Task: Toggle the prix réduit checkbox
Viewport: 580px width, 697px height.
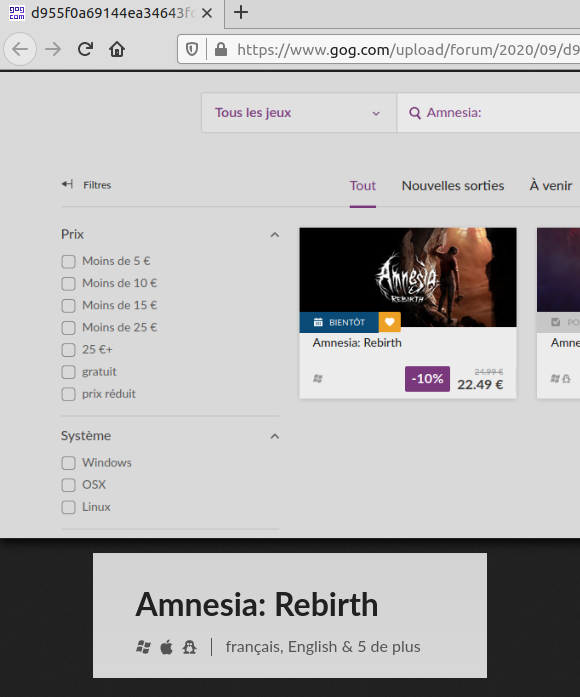Action: point(68,394)
